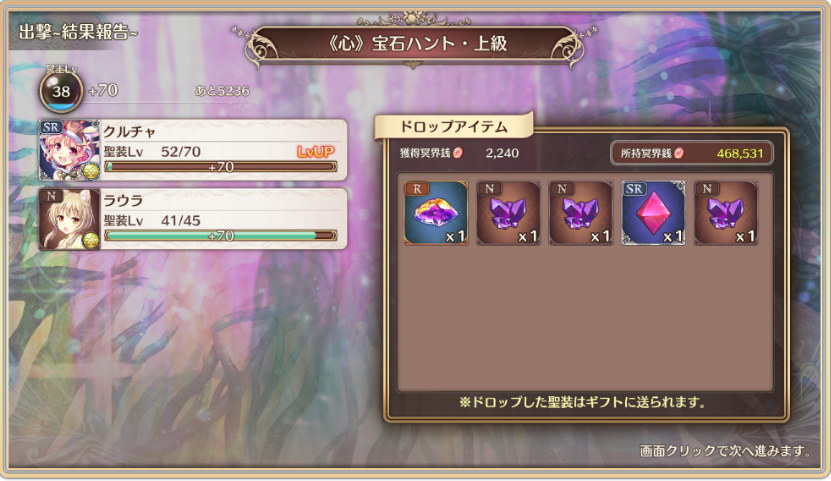Select the second N-rank purple crystal drop

click(x=581, y=213)
